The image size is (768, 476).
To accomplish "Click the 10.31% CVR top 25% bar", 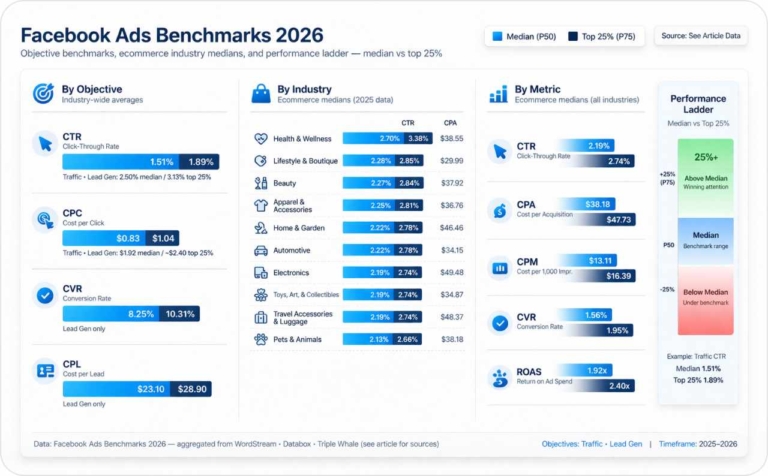I will [179, 314].
